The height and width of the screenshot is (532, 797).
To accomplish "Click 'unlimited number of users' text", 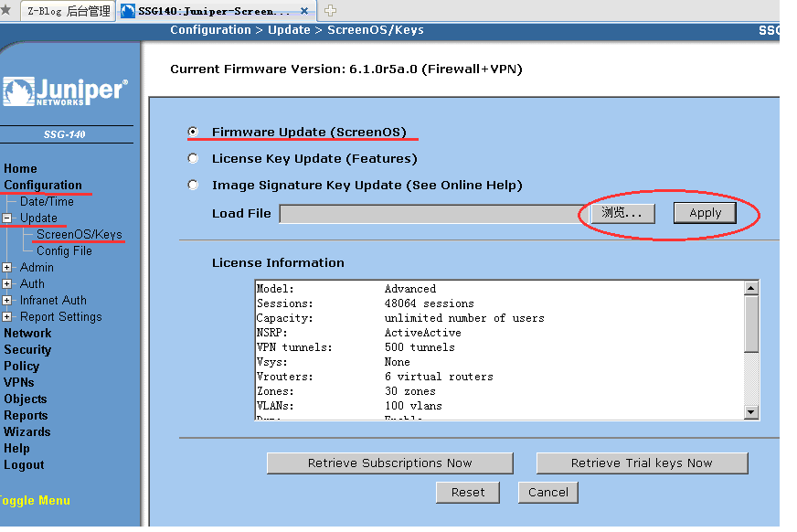I will [464, 318].
